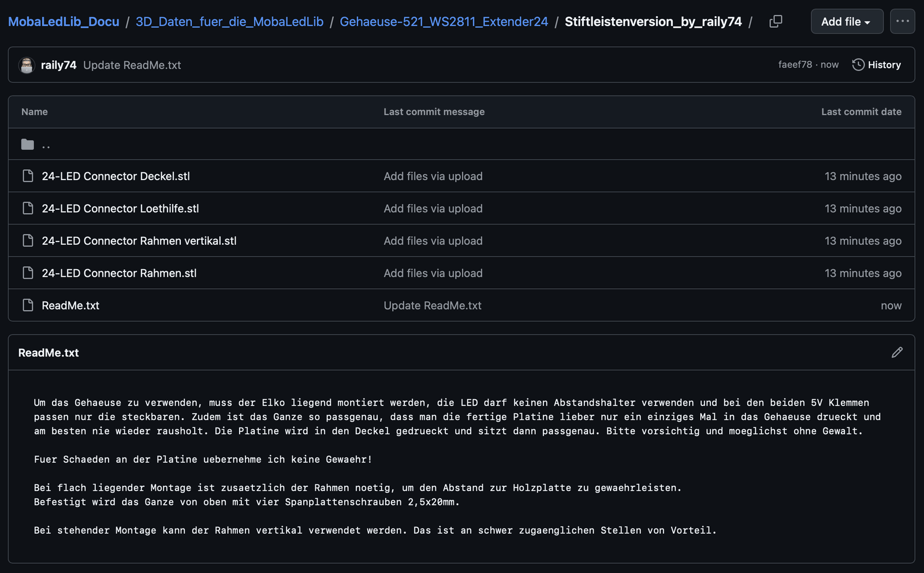Click Add files via upload for Deckel.stl
Viewport: 924px width, 573px height.
pos(433,176)
